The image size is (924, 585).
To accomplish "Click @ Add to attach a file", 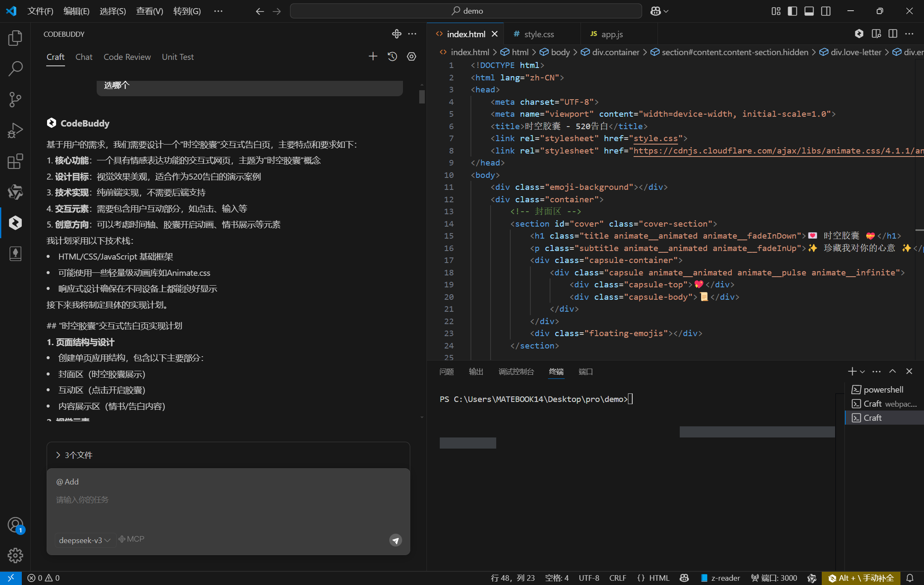I will pos(67,481).
